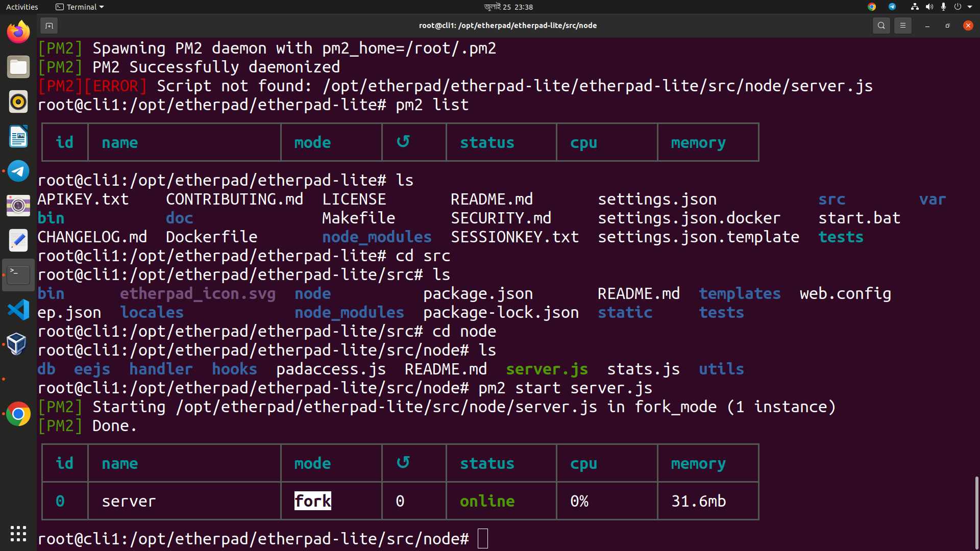
Task: Click the green 'server.js' file name
Action: [547, 369]
